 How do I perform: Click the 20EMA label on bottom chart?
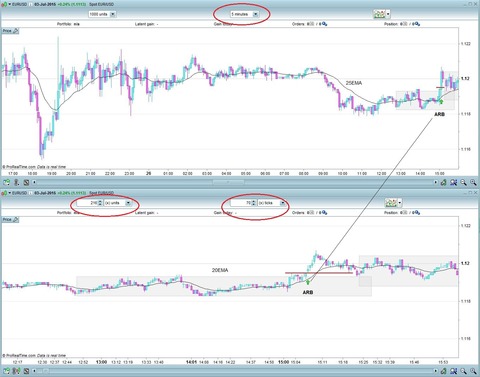(220, 270)
